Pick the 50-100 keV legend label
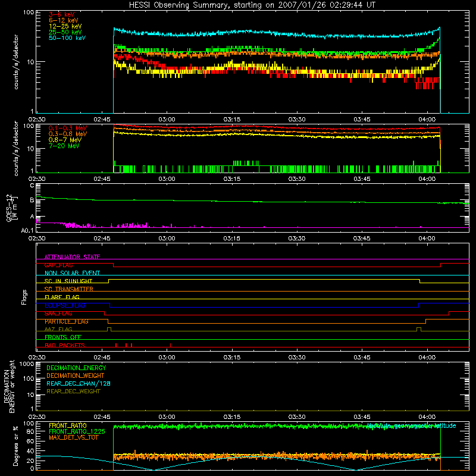The height and width of the screenshot is (476, 476). pos(67,38)
